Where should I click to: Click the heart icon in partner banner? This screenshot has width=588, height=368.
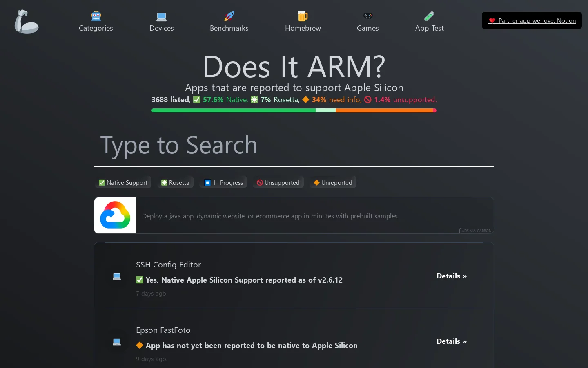coord(492,21)
